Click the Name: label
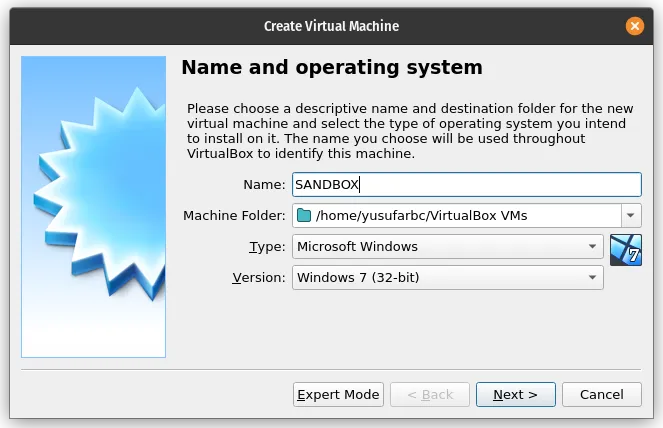 point(264,184)
